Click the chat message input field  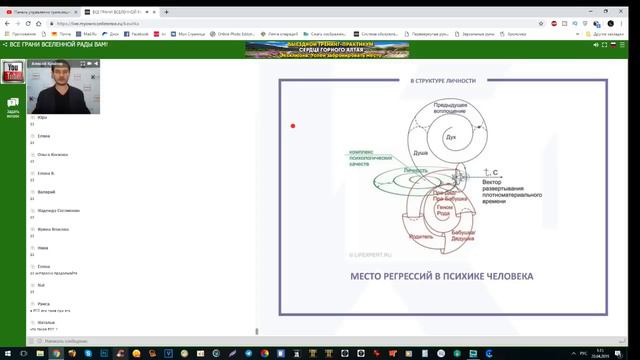pyautogui.click(x=327, y=341)
